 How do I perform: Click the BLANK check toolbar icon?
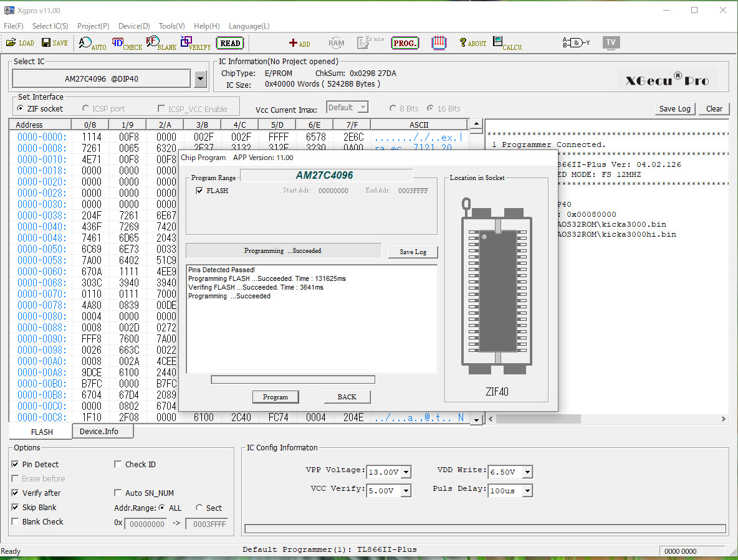click(x=161, y=43)
